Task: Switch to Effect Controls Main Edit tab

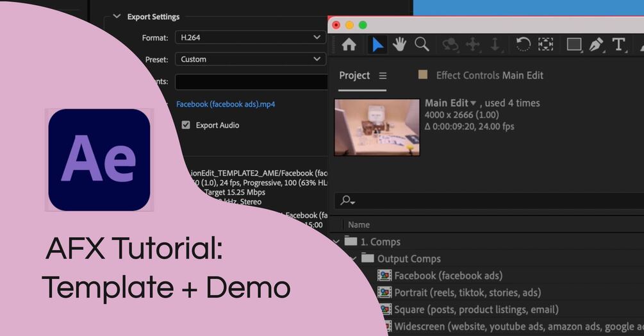Action: coord(490,76)
